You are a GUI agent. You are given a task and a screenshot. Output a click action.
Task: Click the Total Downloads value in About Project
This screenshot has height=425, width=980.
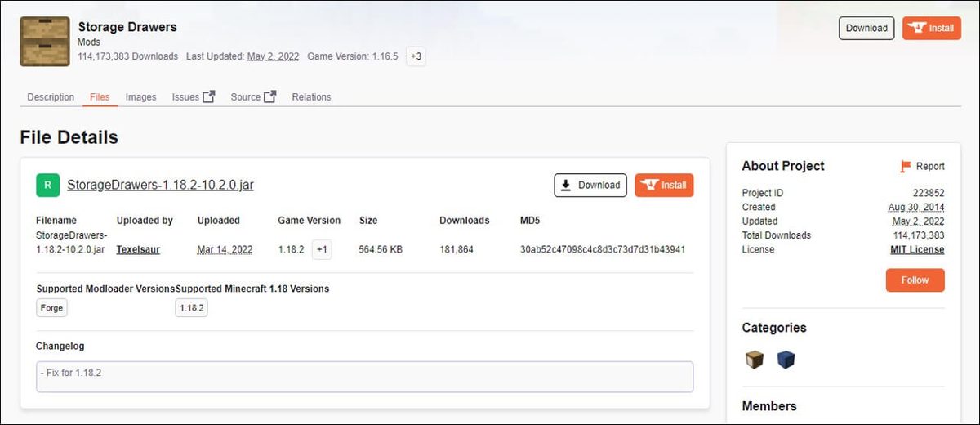918,235
